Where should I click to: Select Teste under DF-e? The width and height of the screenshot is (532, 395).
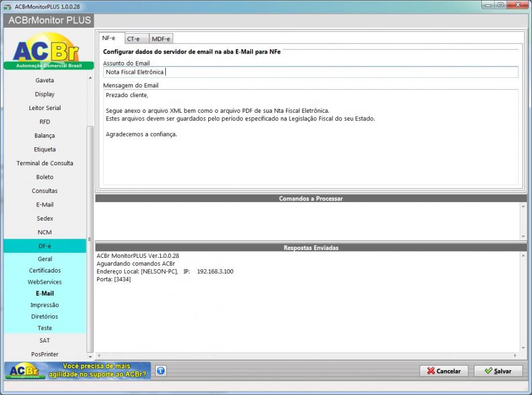coord(45,328)
